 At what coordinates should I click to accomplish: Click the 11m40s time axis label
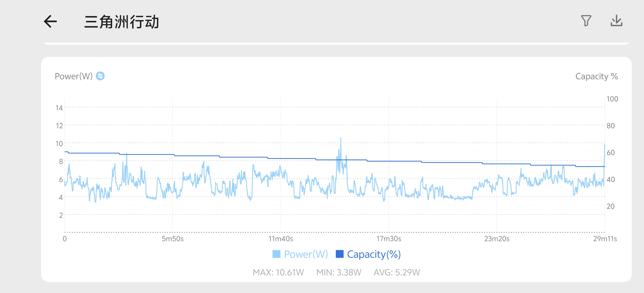[x=281, y=239]
